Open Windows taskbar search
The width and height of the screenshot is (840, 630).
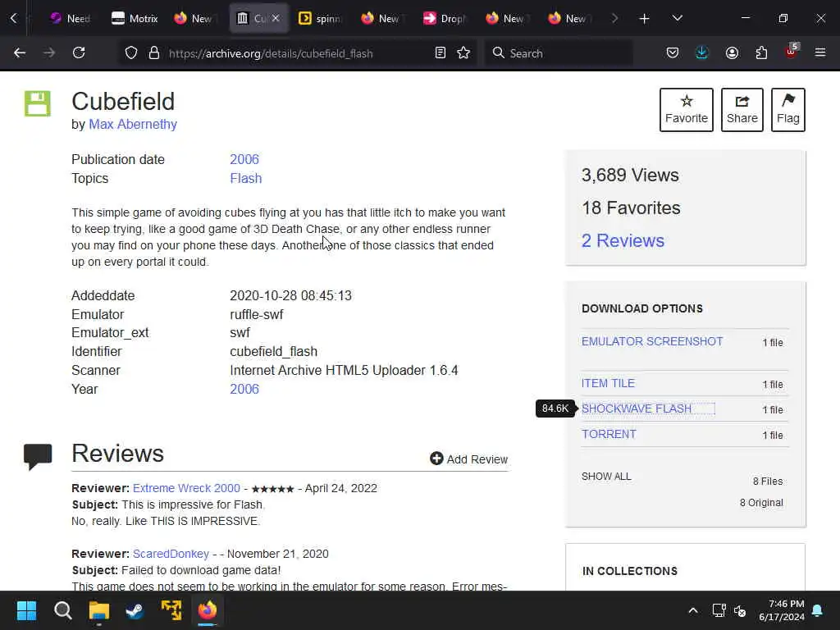[x=62, y=610]
